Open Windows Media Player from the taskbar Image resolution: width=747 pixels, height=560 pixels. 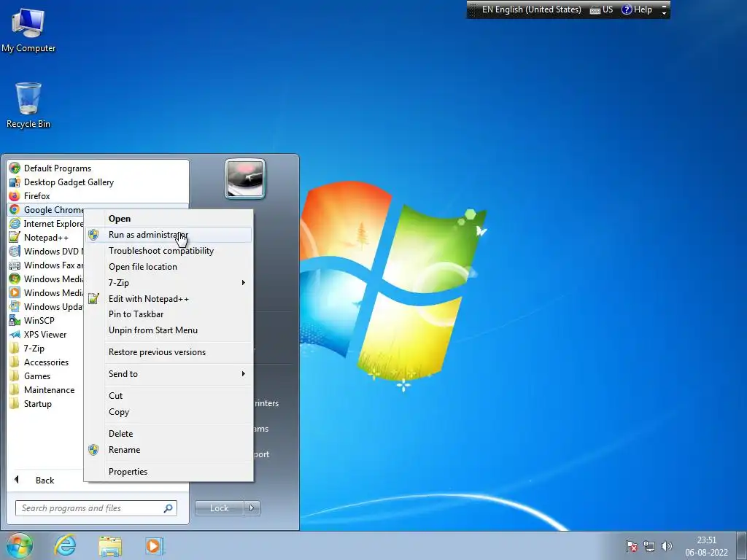tap(153, 545)
